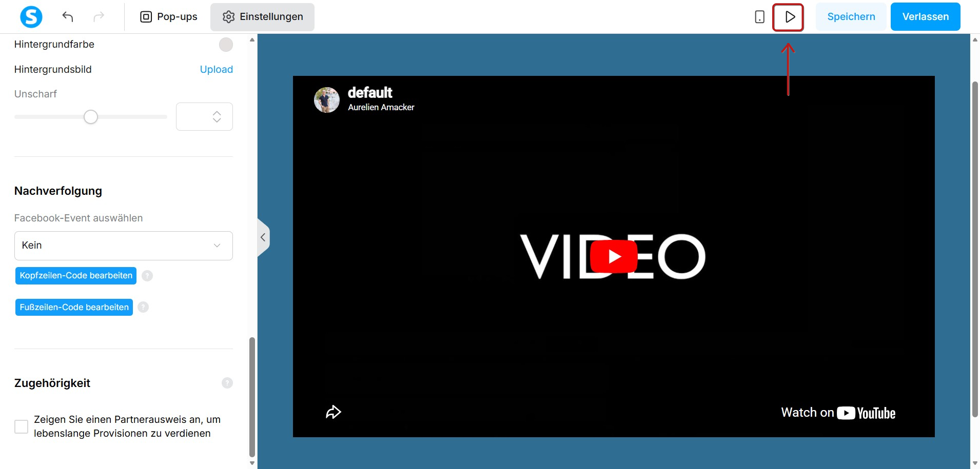Switch to mobile device preview
Viewport: 980px width, 469px height.
click(760, 17)
